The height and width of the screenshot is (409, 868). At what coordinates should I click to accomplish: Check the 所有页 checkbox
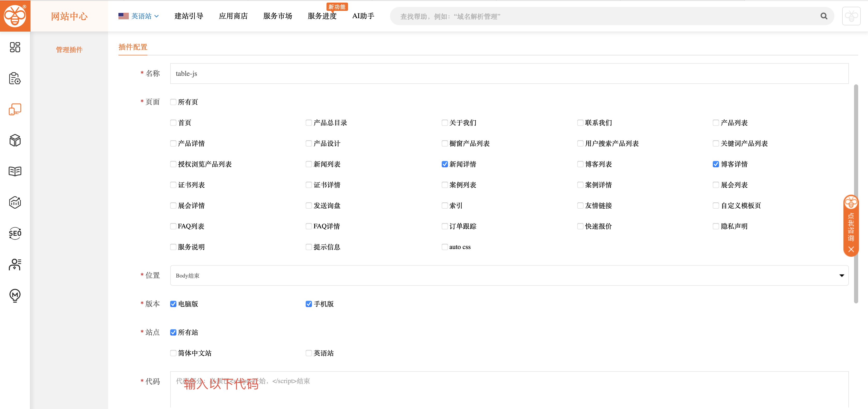173,102
